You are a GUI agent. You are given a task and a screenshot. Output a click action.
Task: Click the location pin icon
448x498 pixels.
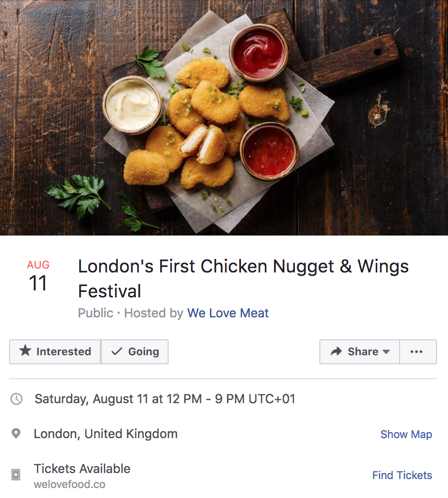coord(15,434)
